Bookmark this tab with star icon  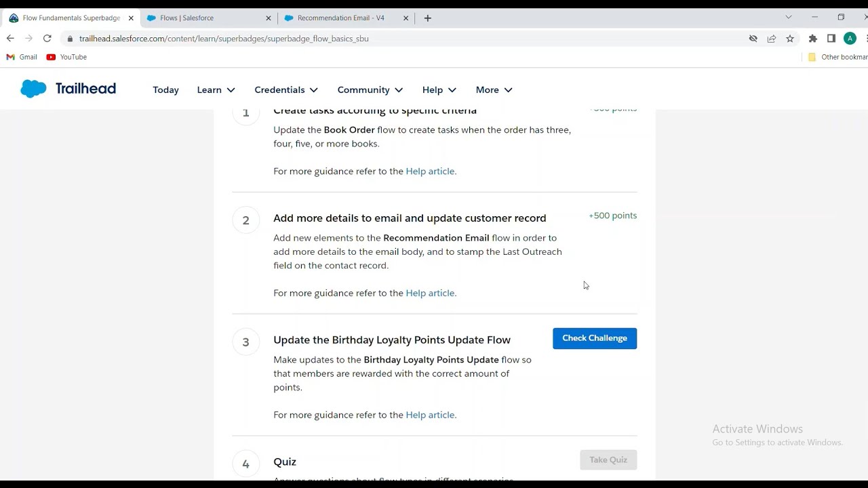tap(790, 39)
